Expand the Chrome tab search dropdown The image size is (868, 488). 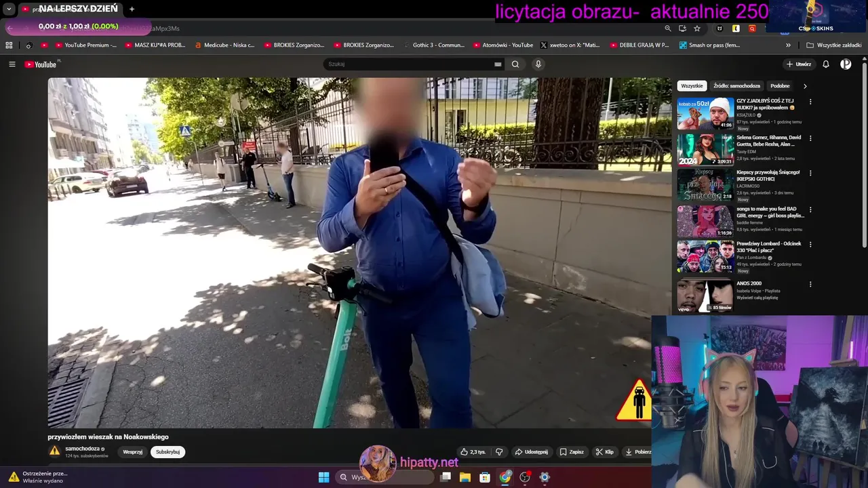pyautogui.click(x=9, y=9)
